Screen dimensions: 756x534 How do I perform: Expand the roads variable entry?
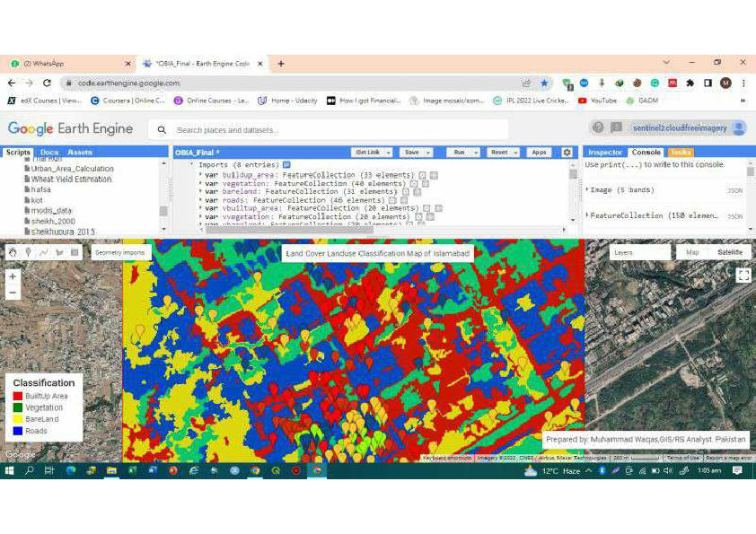(200, 200)
